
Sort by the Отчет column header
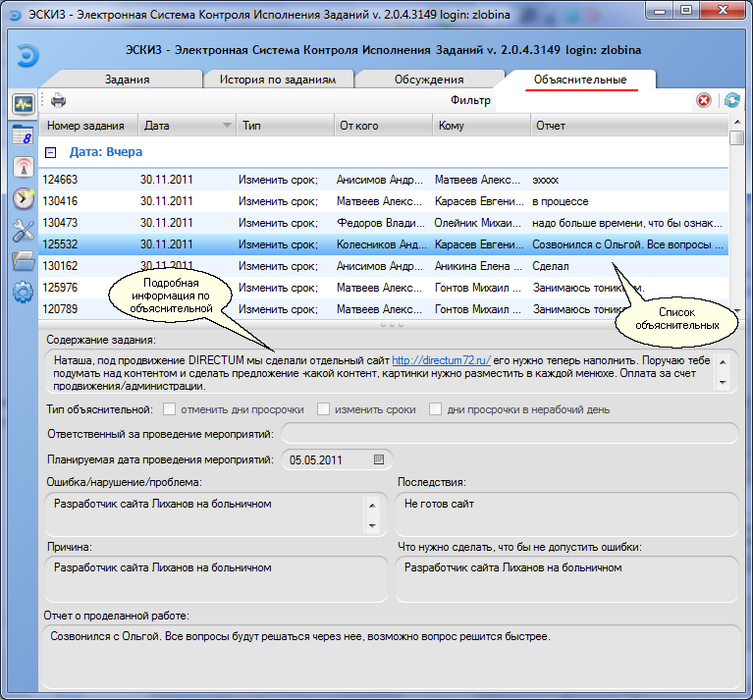(629, 126)
